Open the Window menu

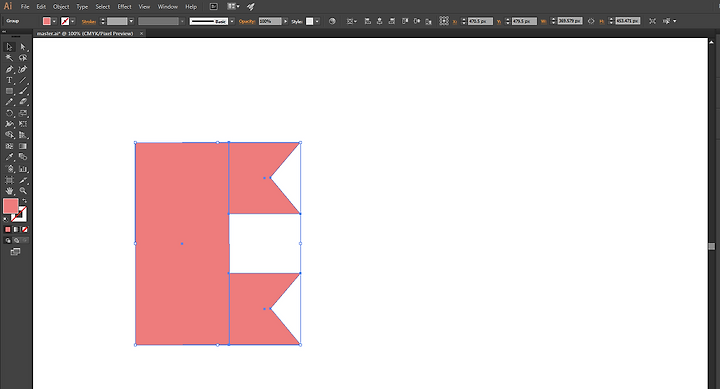pos(168,6)
